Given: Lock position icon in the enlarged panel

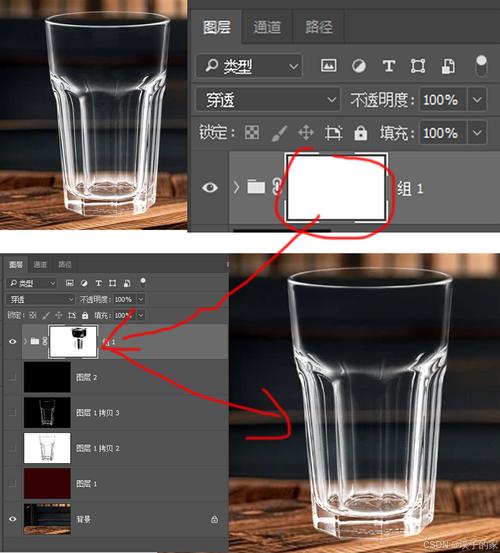Looking at the screenshot, I should (x=306, y=133).
